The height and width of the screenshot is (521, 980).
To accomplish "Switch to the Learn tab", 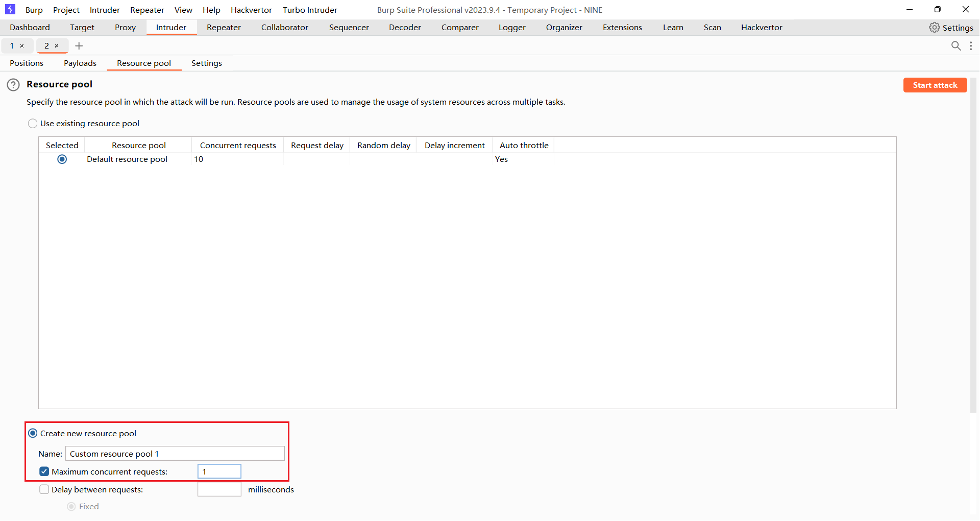I will tap(673, 28).
